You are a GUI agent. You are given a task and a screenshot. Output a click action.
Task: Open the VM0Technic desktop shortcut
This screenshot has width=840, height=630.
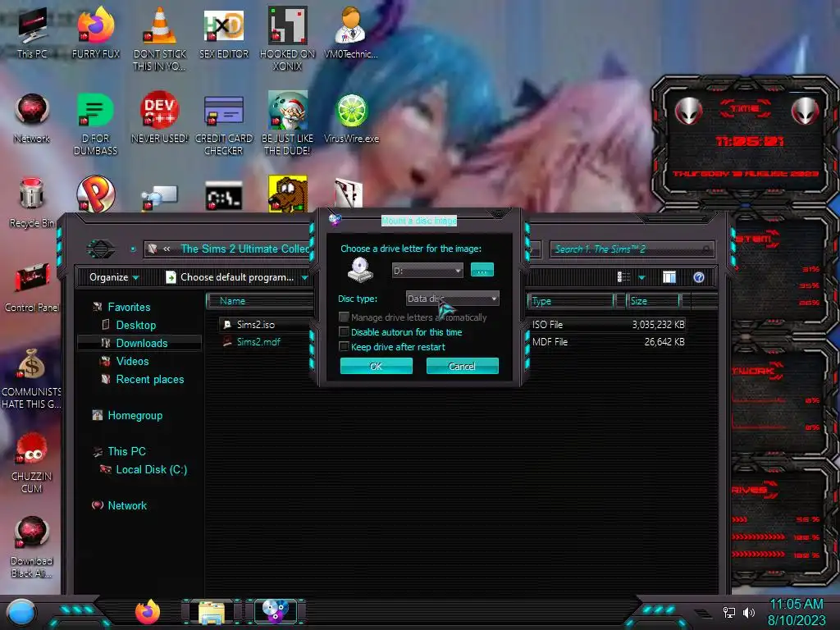[x=351, y=32]
